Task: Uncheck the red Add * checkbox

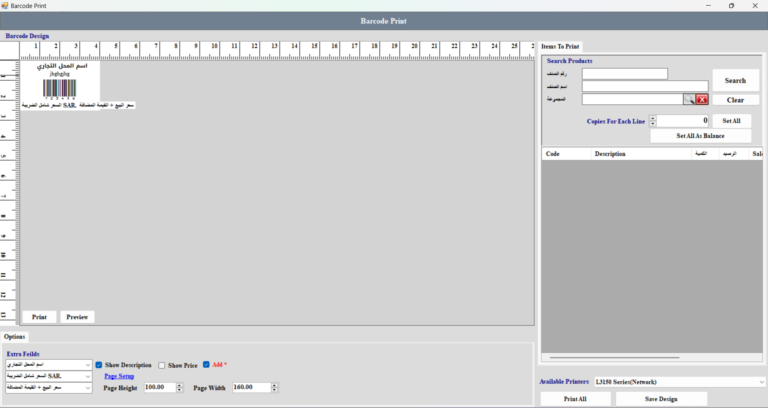Action: pos(206,364)
